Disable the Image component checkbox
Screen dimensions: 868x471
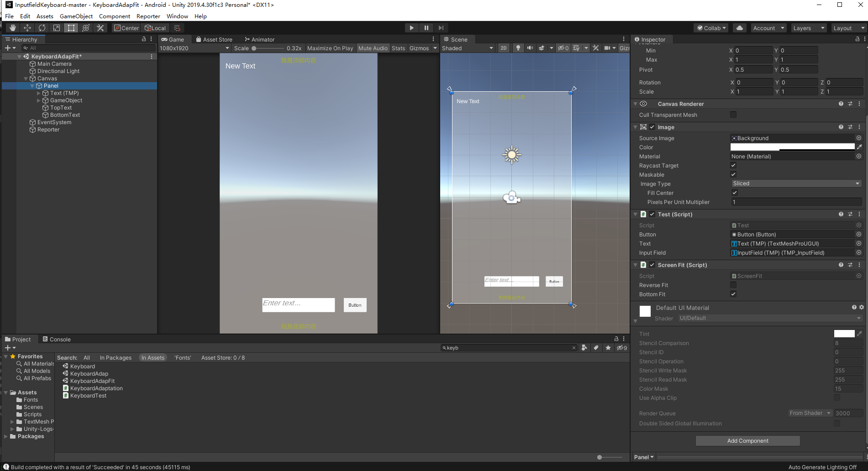[x=652, y=127]
